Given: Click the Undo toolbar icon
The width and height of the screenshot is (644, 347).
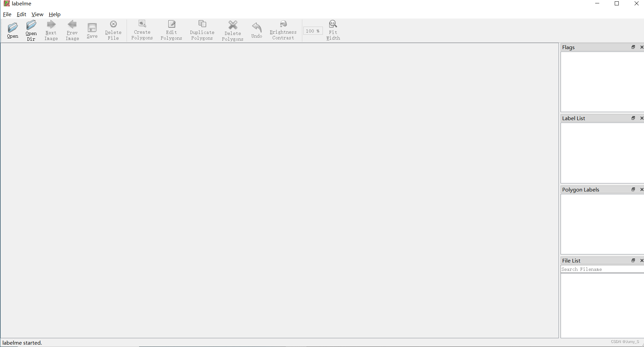Looking at the screenshot, I should (x=257, y=30).
